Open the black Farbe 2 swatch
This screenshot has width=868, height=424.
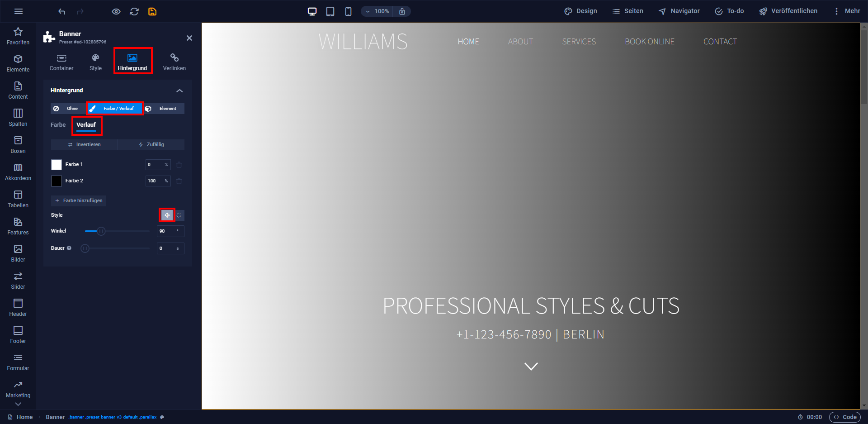tap(57, 181)
